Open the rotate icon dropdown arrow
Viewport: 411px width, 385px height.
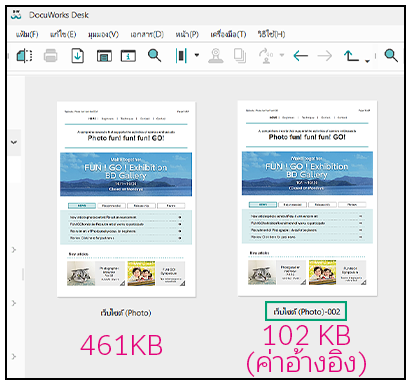pyautogui.click(x=282, y=55)
